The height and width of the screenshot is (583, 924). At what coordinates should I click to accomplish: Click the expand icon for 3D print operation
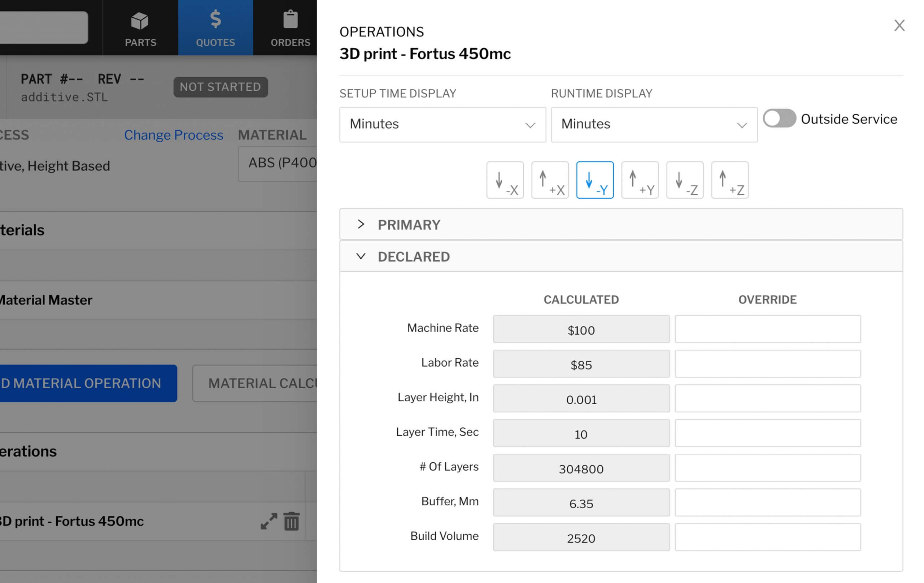pyautogui.click(x=269, y=521)
